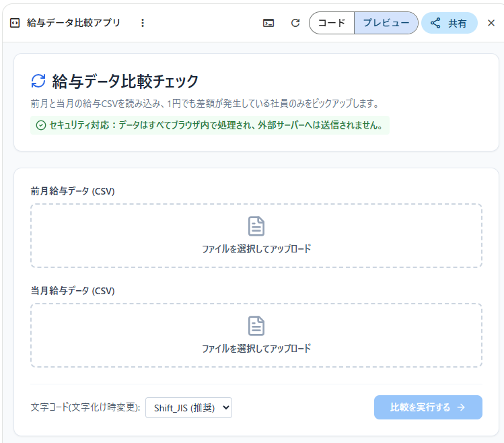Click ファイルを選択してアップロード under 当月給与データ
Screen dimensions: 504x443
(256, 349)
